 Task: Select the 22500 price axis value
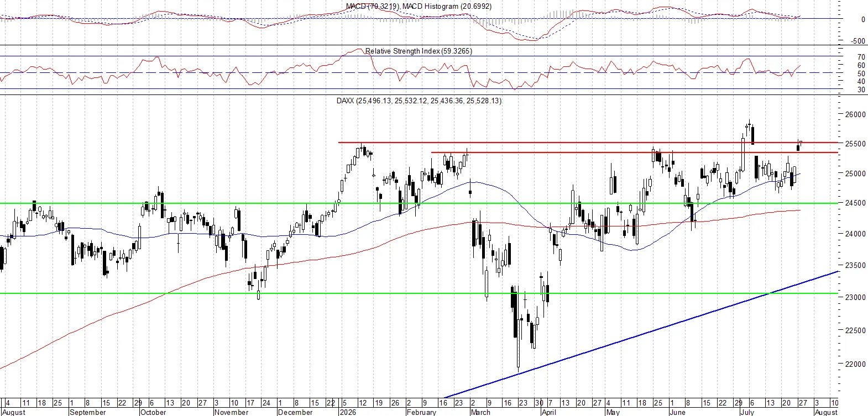point(855,330)
